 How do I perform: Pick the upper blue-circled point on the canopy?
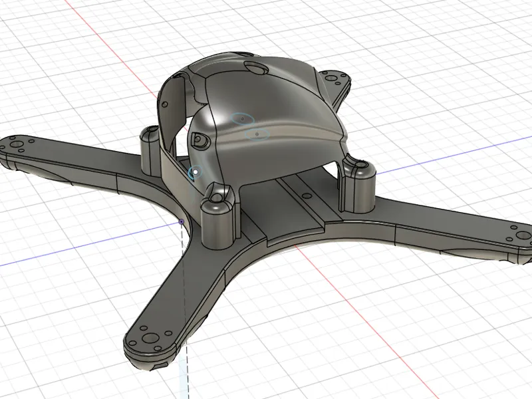tap(242, 119)
